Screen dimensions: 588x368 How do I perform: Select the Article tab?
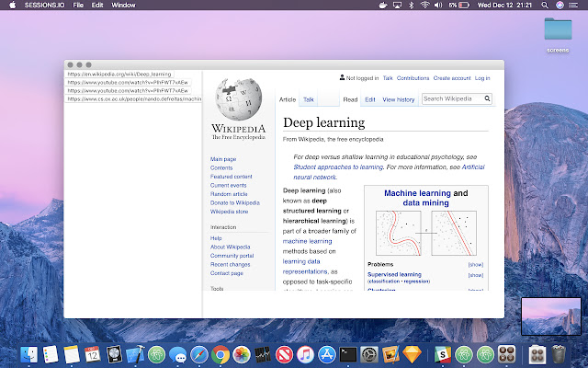tap(288, 99)
